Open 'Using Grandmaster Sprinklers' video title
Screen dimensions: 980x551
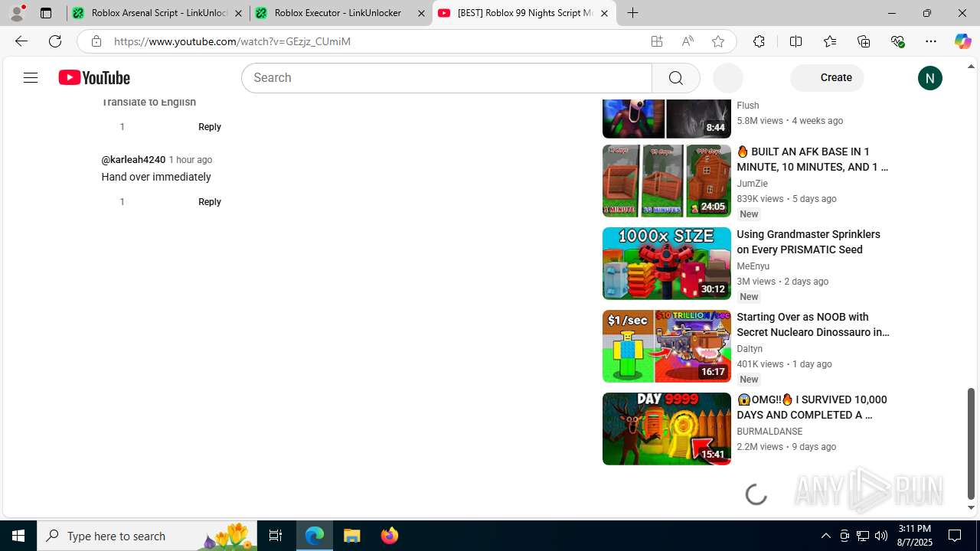tap(808, 242)
